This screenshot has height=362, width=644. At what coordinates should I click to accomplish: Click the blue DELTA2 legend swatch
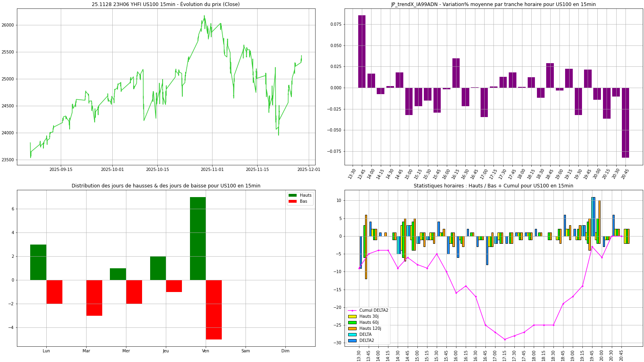tap(352, 341)
